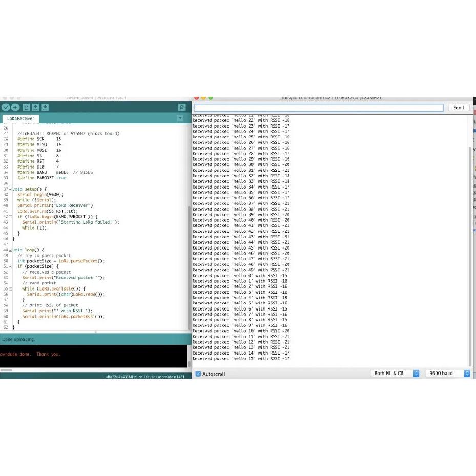Screen dimensions: 476x476
Task: Collapse the void loop() code fold
Action: point(10,250)
